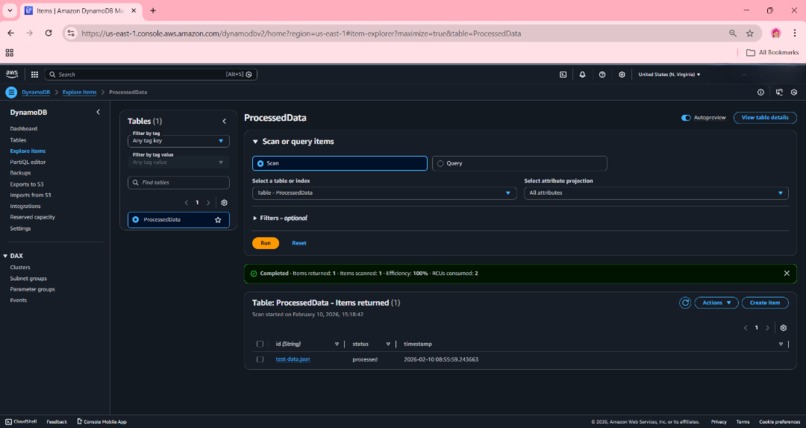Open the info panel icon in breadcrumb bar

(760, 92)
